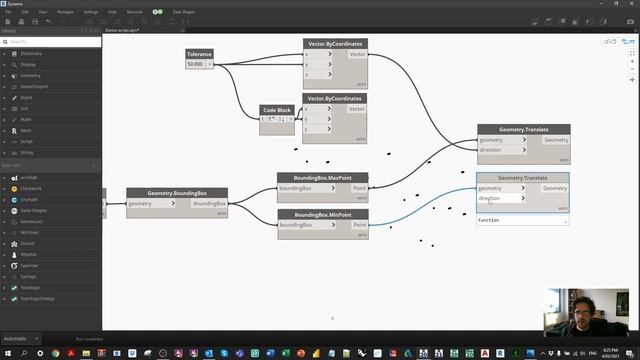
Task: Click the Windows Start button
Action: 8,353
